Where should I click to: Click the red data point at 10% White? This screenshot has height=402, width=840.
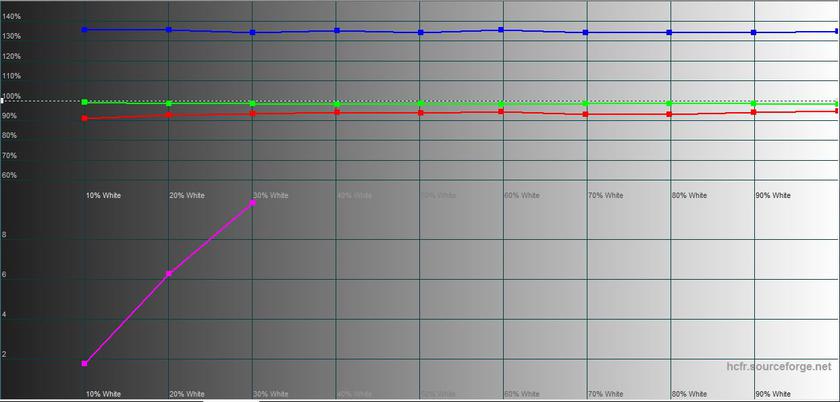pos(85,118)
